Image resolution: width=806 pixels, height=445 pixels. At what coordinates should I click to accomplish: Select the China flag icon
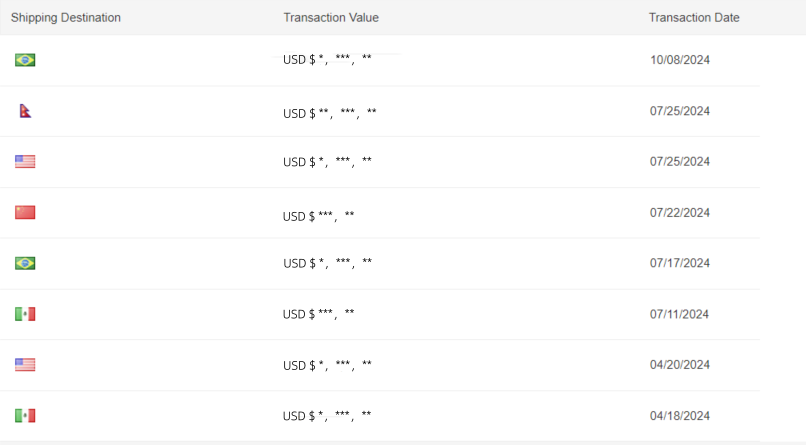point(25,212)
